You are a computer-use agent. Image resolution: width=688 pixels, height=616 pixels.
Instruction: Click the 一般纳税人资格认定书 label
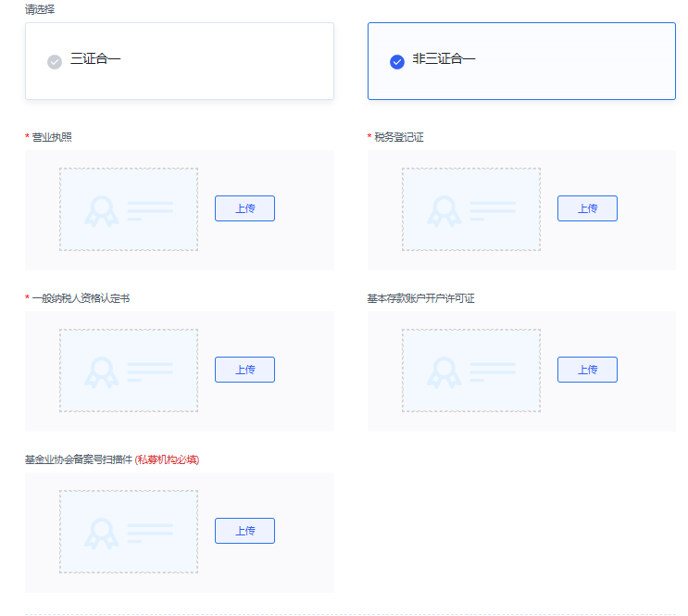(81, 298)
